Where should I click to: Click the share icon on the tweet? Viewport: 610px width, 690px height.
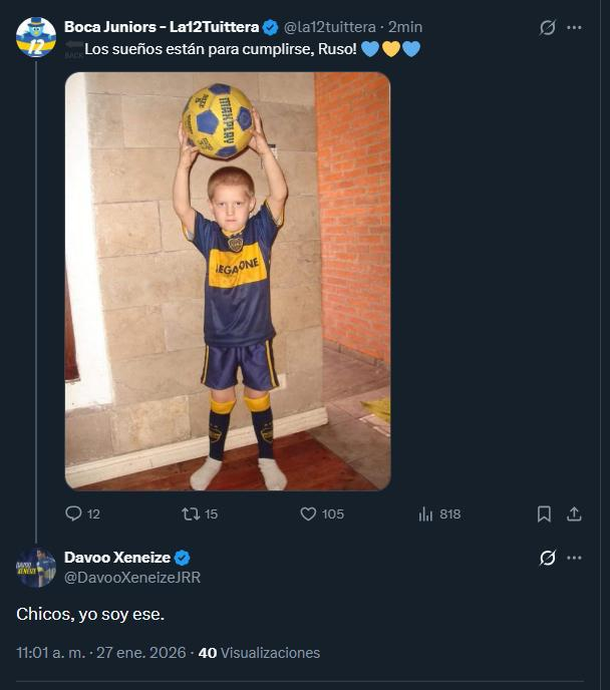tap(574, 513)
